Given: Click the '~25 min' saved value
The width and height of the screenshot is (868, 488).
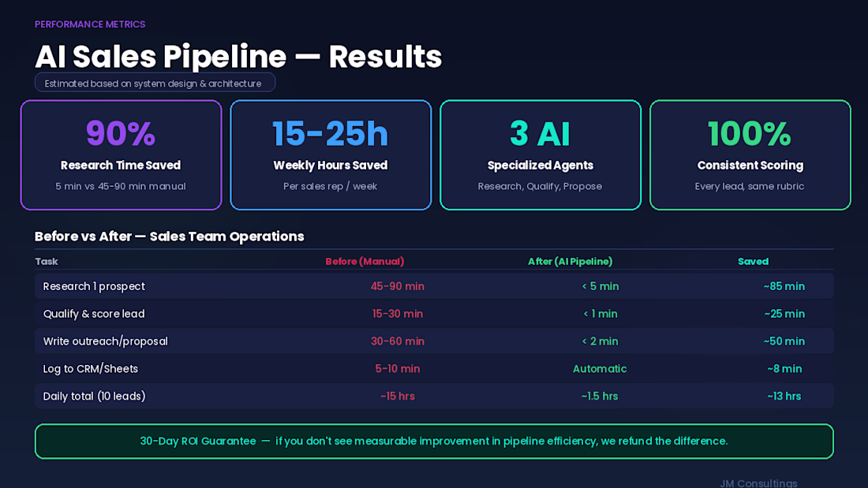Looking at the screenshot, I should pyautogui.click(x=784, y=314).
